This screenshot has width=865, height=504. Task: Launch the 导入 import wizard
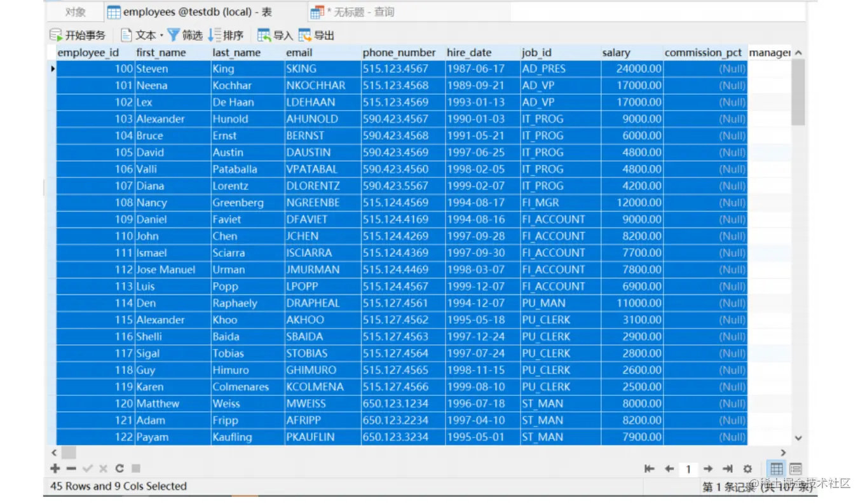click(x=275, y=35)
